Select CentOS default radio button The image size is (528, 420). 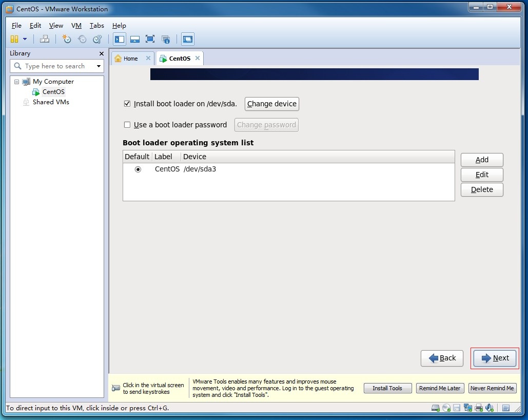coord(138,169)
